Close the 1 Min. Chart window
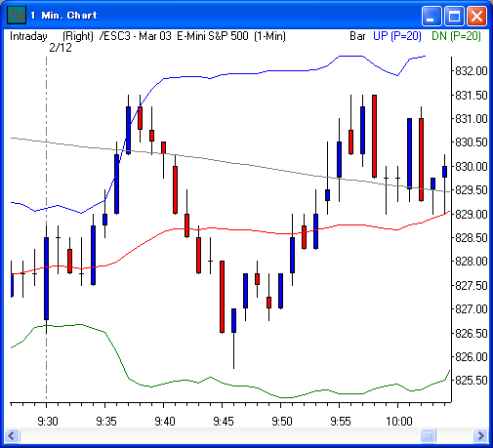 [x=476, y=16]
